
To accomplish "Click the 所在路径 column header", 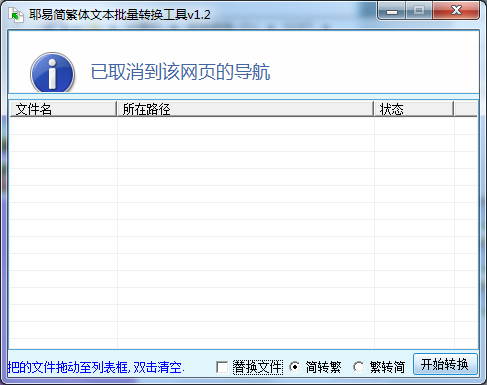I will pos(245,109).
